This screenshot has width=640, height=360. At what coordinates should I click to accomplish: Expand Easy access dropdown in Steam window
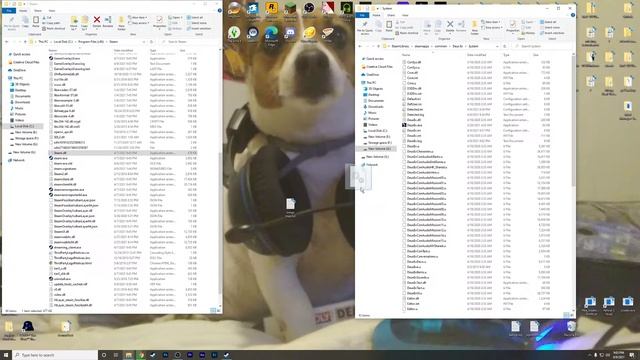coord(139,23)
